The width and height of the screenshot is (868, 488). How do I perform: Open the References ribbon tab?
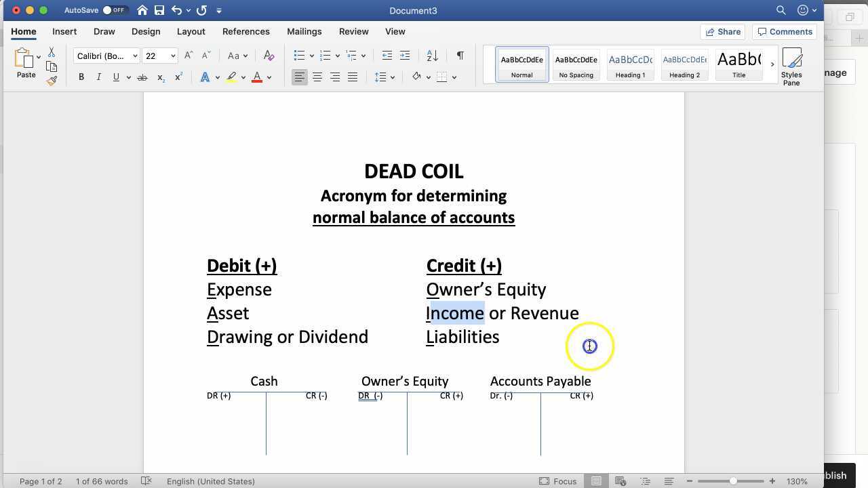245,31
